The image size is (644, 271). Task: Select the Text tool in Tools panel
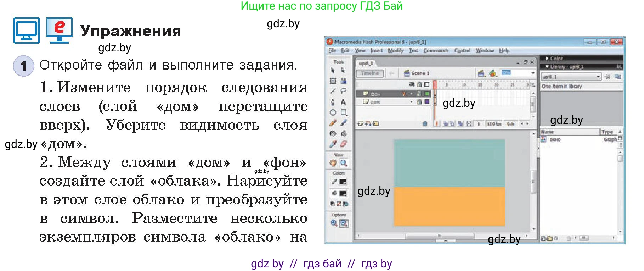click(343, 102)
